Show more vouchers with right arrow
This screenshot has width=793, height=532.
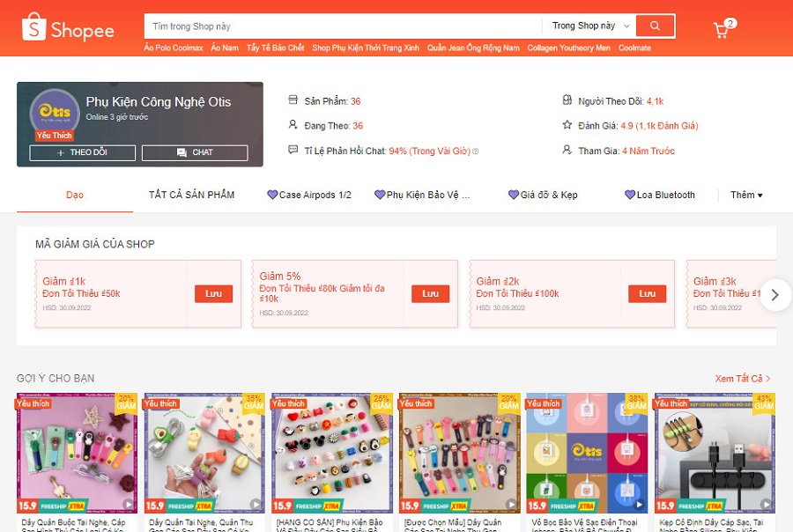click(775, 295)
